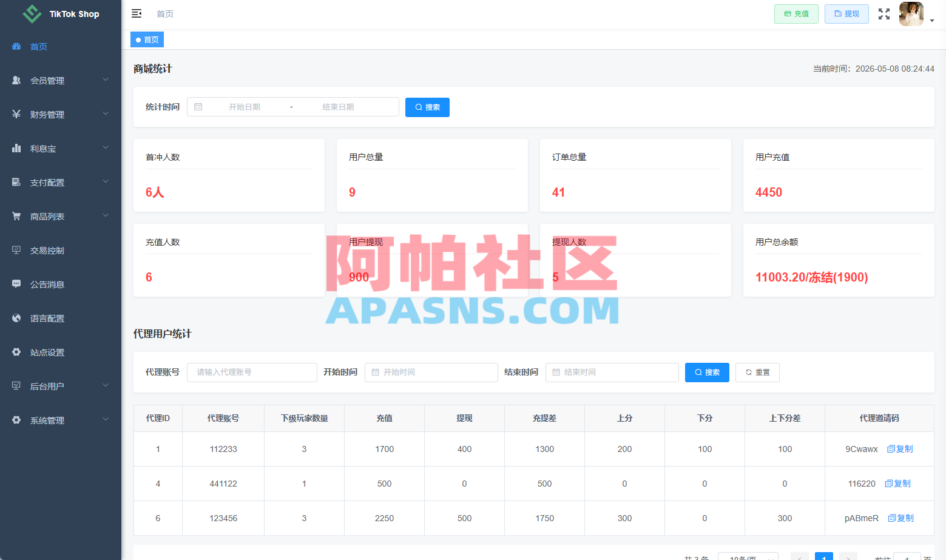Screen dimensions: 946x560
Task: Click the TikTok Shop logo
Action: coord(32,13)
